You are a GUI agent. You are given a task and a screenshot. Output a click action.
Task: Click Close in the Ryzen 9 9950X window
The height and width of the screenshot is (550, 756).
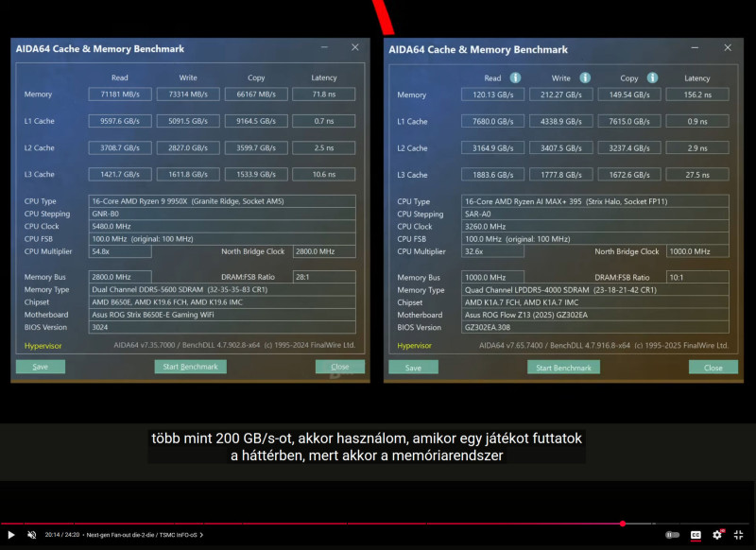[340, 367]
